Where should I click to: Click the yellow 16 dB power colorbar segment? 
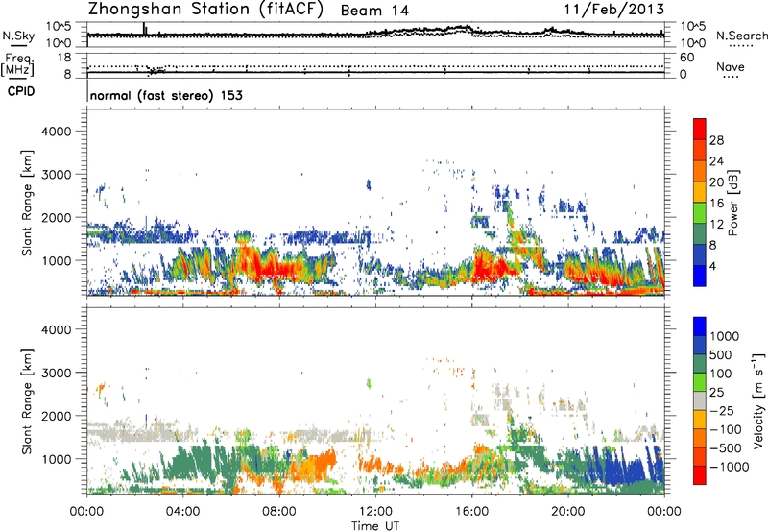tap(700, 192)
